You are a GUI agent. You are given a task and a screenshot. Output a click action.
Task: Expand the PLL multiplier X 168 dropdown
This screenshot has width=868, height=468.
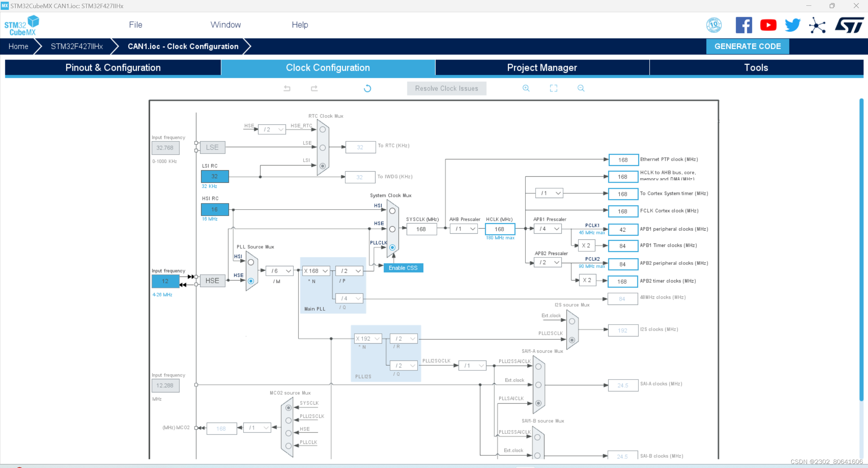coord(316,271)
